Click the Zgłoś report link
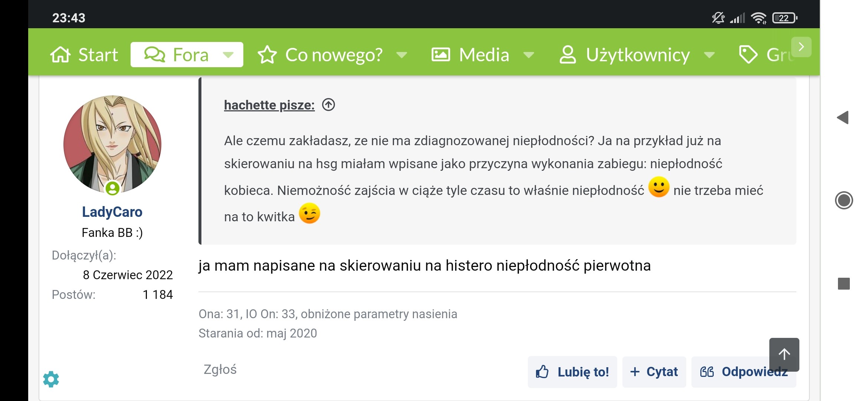 point(220,369)
